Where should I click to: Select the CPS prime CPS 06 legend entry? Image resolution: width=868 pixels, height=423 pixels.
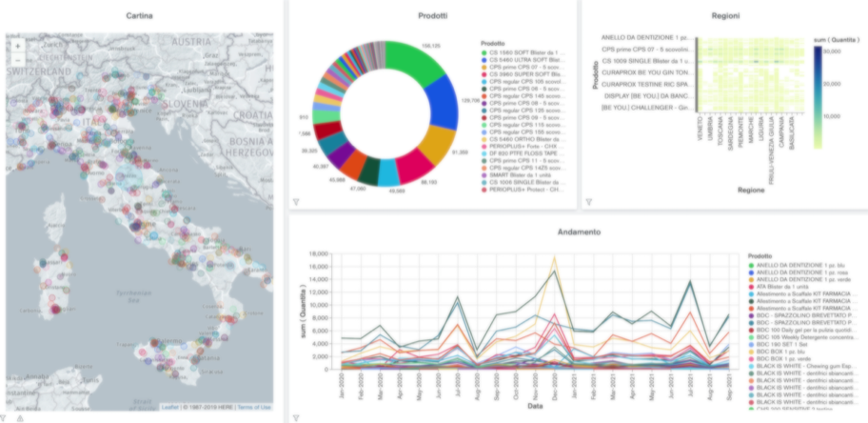click(x=523, y=89)
